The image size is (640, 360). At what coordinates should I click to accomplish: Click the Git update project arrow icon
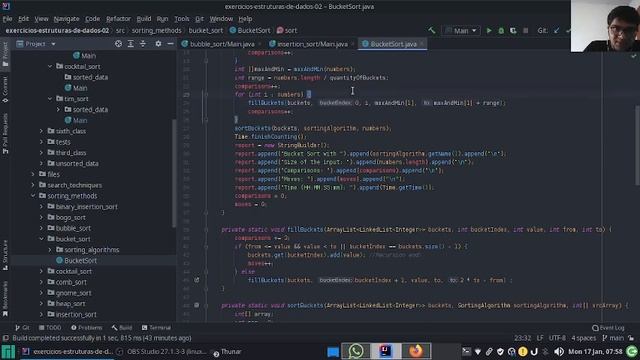(x=556, y=31)
